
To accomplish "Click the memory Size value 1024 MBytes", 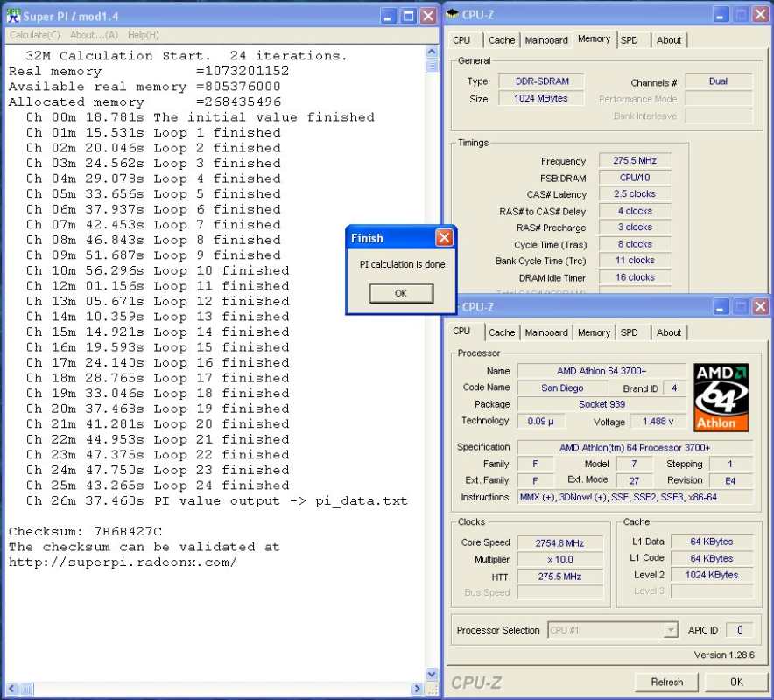I will point(541,98).
